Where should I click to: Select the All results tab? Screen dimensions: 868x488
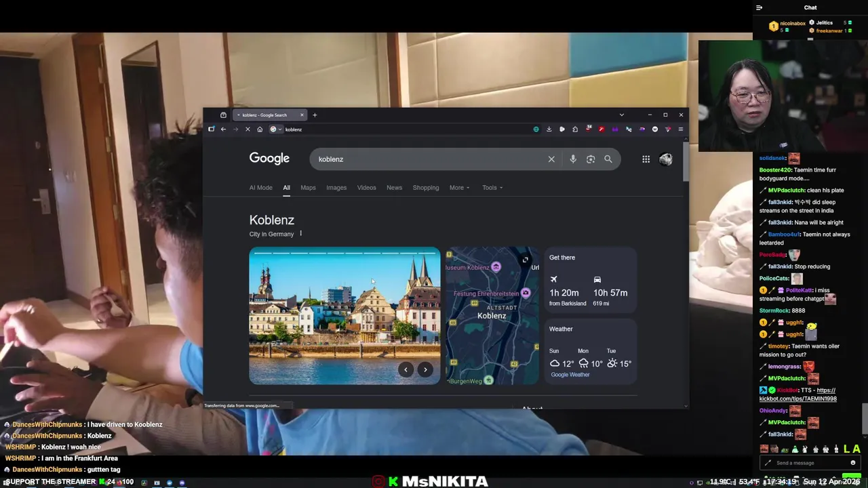pyautogui.click(x=286, y=188)
